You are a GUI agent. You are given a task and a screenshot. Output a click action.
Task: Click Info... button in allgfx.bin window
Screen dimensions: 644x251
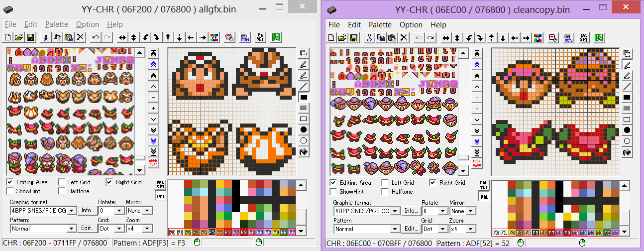click(87, 211)
